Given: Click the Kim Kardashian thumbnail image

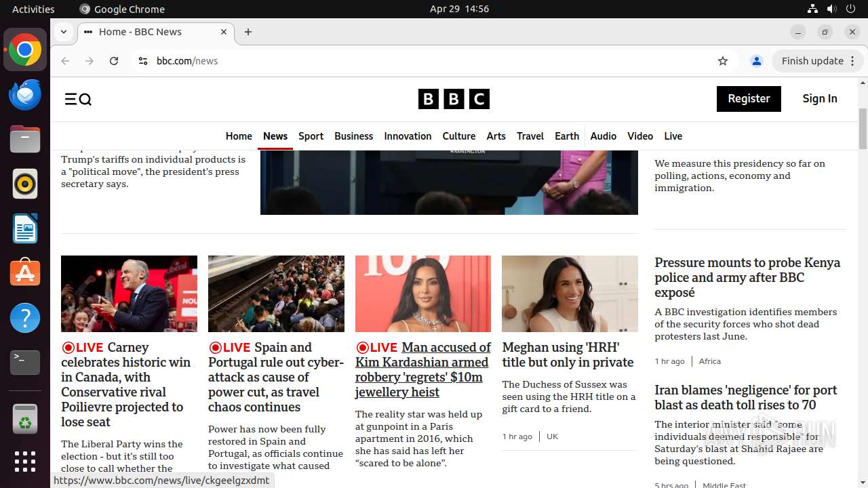Looking at the screenshot, I should pyautogui.click(x=423, y=293).
